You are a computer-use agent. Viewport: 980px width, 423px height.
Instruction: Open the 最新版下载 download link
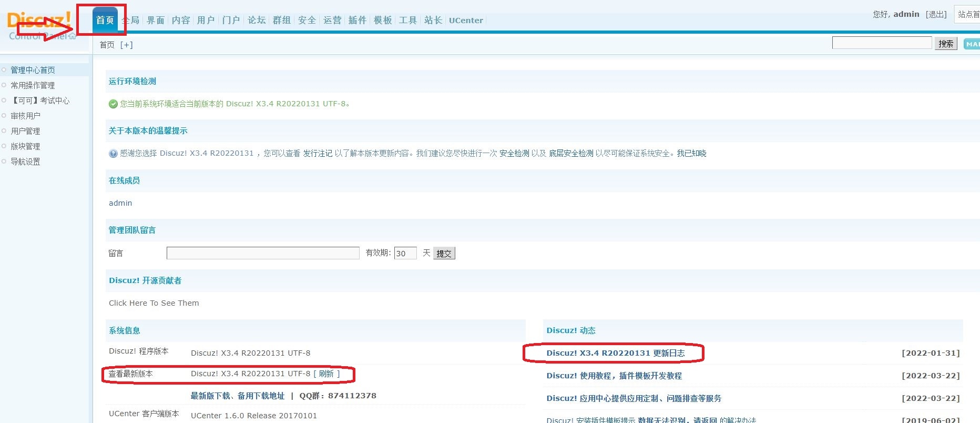click(210, 396)
